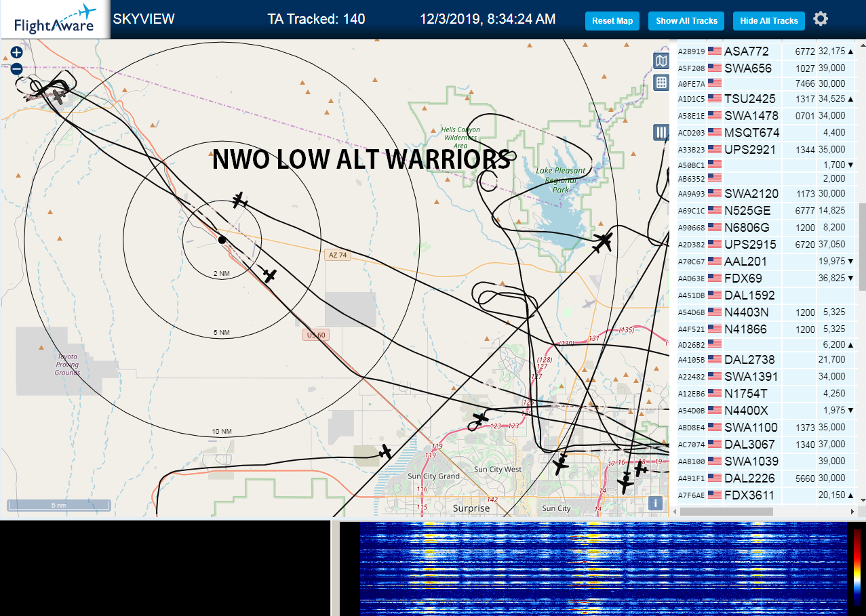Viewport: 866px width, 616px height.
Task: Open the folded-map layers icon
Action: (x=661, y=61)
